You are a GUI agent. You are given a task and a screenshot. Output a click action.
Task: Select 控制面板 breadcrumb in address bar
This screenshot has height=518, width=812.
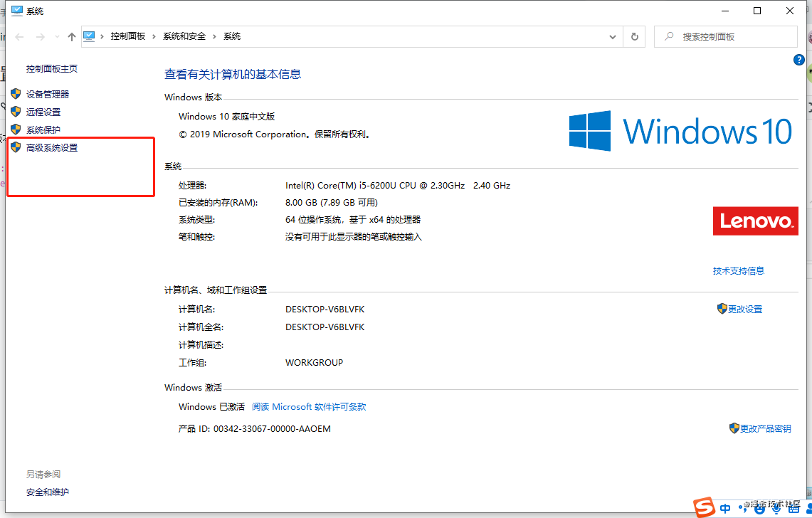pos(128,36)
